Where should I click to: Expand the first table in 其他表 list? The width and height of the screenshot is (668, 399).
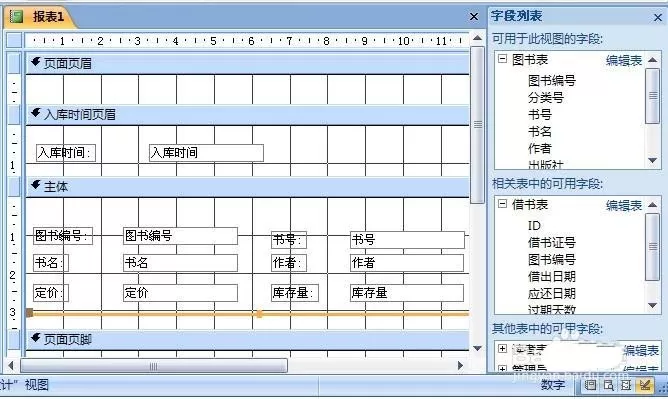pyautogui.click(x=503, y=348)
